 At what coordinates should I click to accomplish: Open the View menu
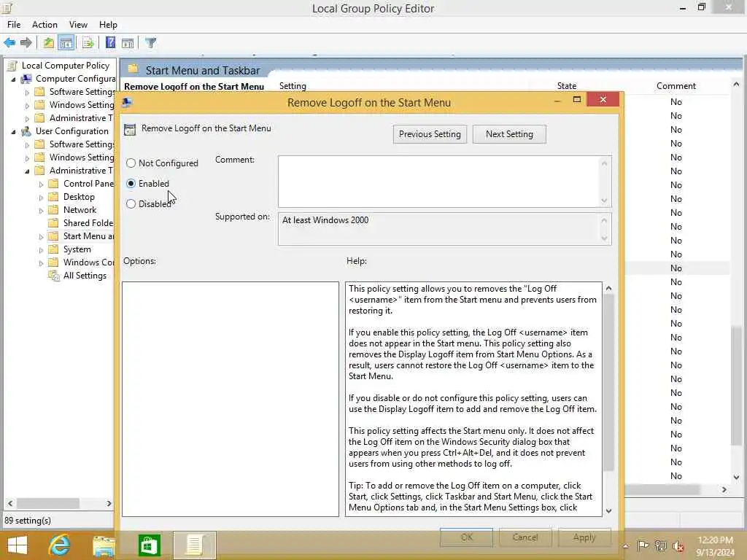[78, 25]
